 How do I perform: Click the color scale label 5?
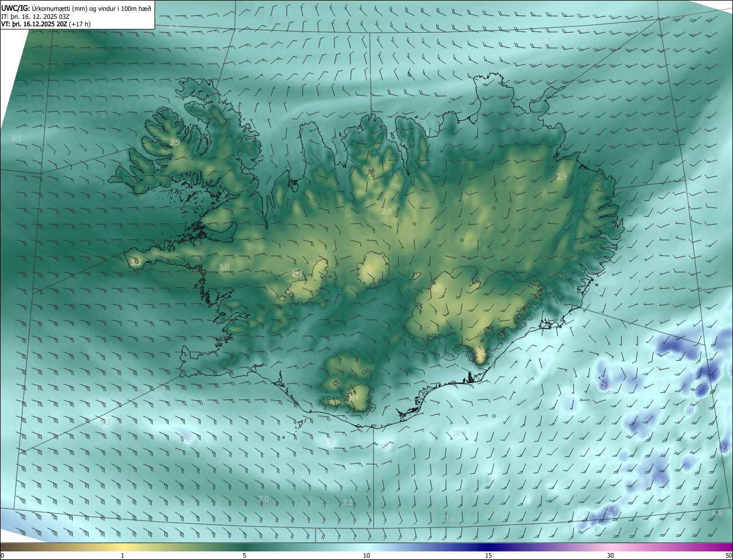245,556
